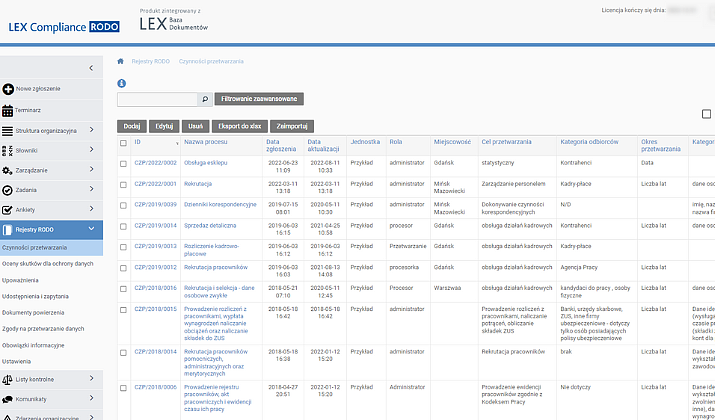The image size is (715, 420).
Task: Click the Zadania checkmark icon in sidebar
Action: 8,190
